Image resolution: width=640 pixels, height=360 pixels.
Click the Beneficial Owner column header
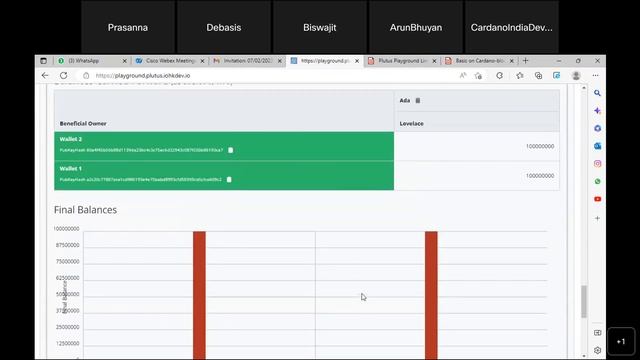point(83,123)
